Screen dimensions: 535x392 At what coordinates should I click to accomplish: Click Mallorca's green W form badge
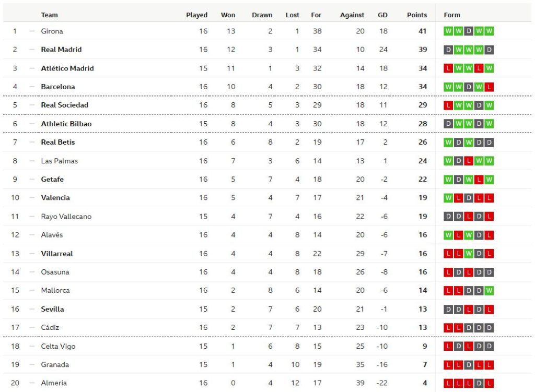pyautogui.click(x=489, y=290)
